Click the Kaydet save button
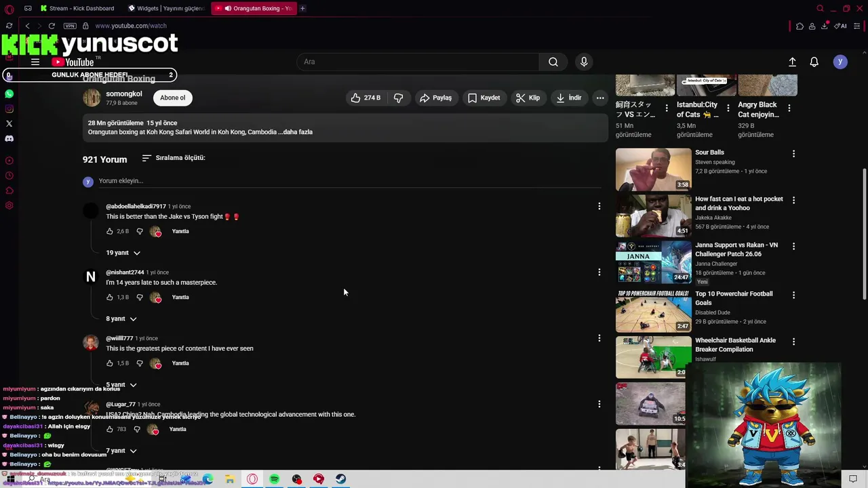 coord(484,98)
